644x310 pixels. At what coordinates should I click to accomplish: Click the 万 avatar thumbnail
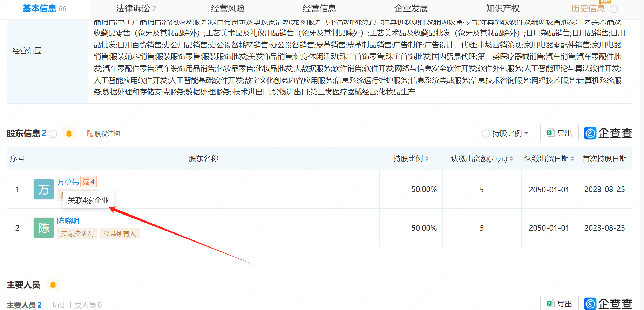44,189
